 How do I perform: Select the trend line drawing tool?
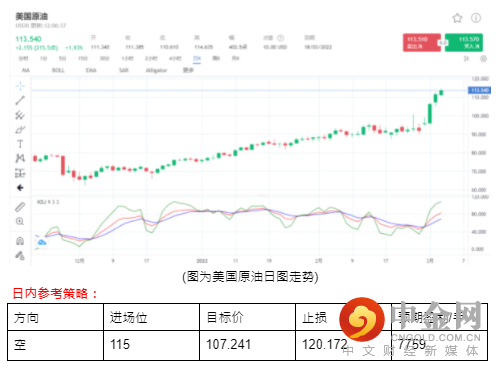click(20, 100)
